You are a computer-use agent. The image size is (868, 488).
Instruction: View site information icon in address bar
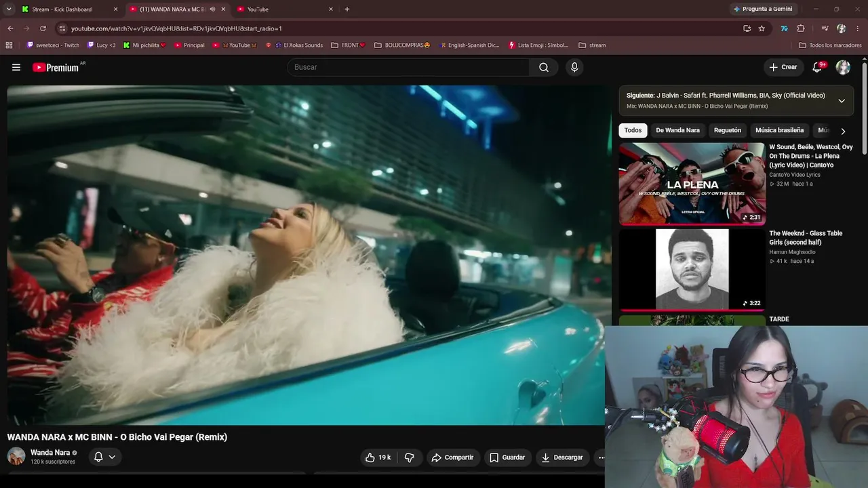click(62, 28)
